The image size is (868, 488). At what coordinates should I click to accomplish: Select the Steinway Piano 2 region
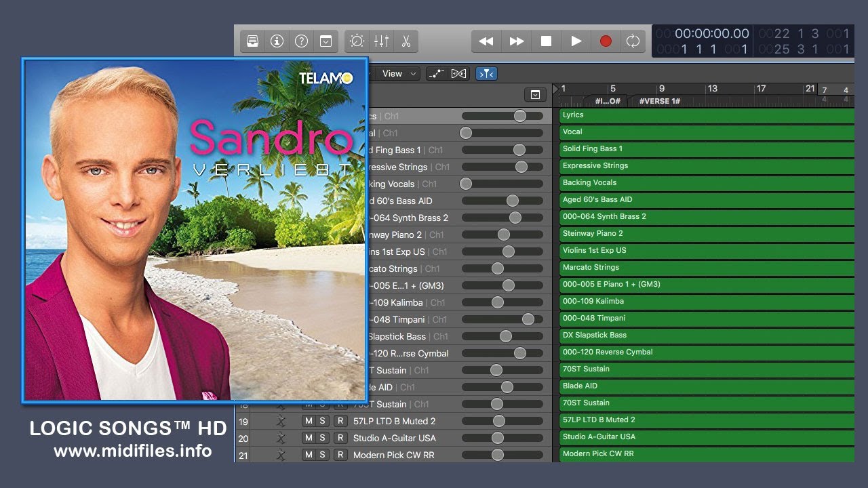tap(707, 235)
